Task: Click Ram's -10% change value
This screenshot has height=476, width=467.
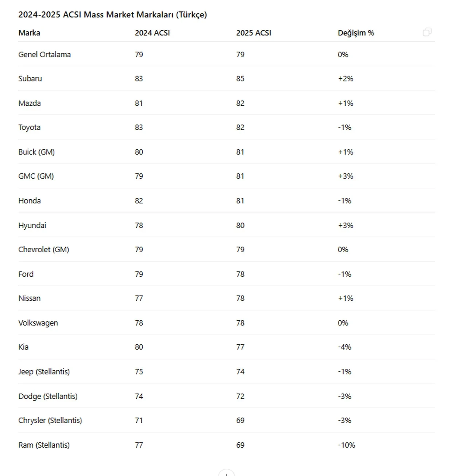Action: point(346,445)
